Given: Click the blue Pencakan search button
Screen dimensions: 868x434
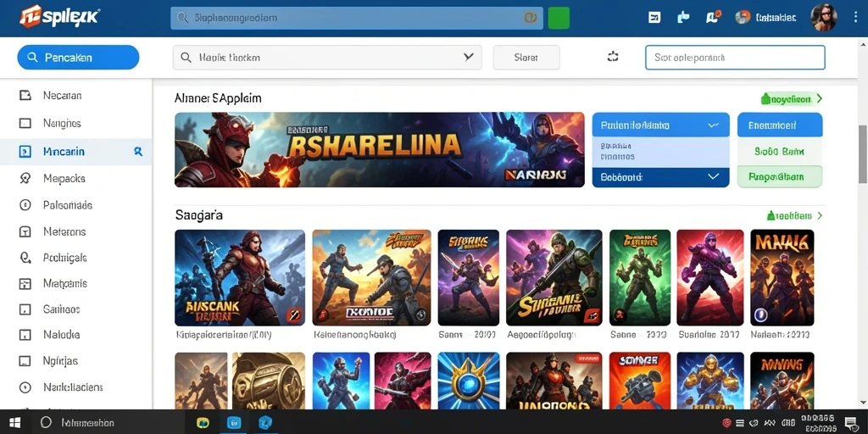Looking at the screenshot, I should tap(78, 58).
